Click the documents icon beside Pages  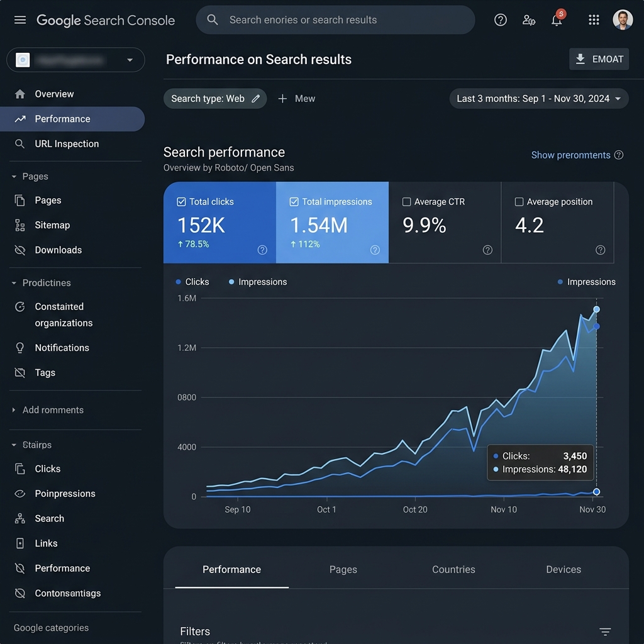click(19, 201)
